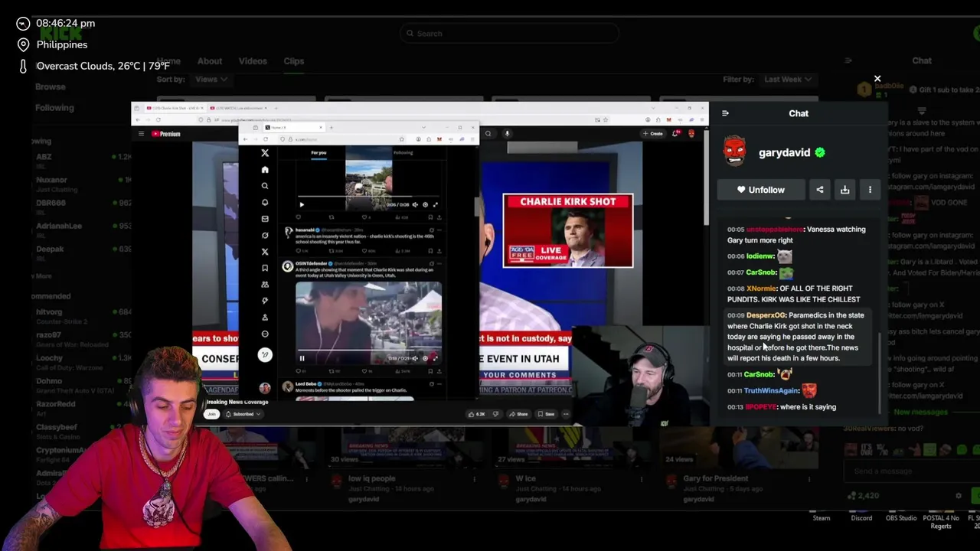
Task: Focus the Kick Search field
Action: (x=509, y=33)
